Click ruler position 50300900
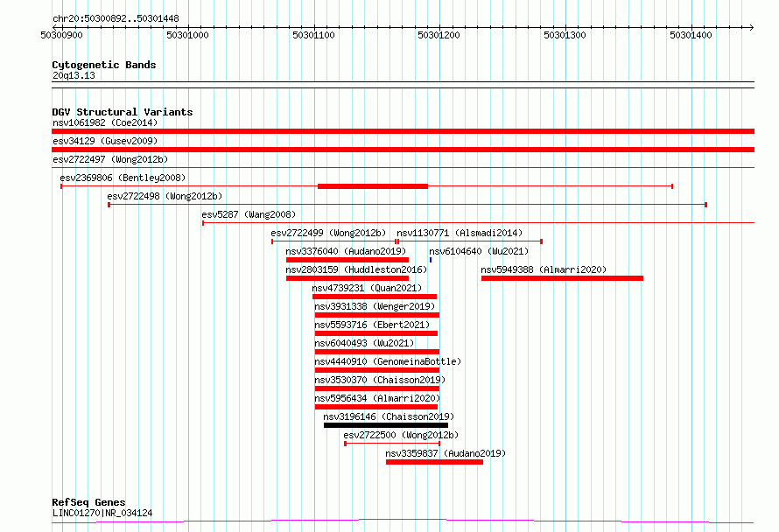This screenshot has height=532, width=779. coord(61,35)
